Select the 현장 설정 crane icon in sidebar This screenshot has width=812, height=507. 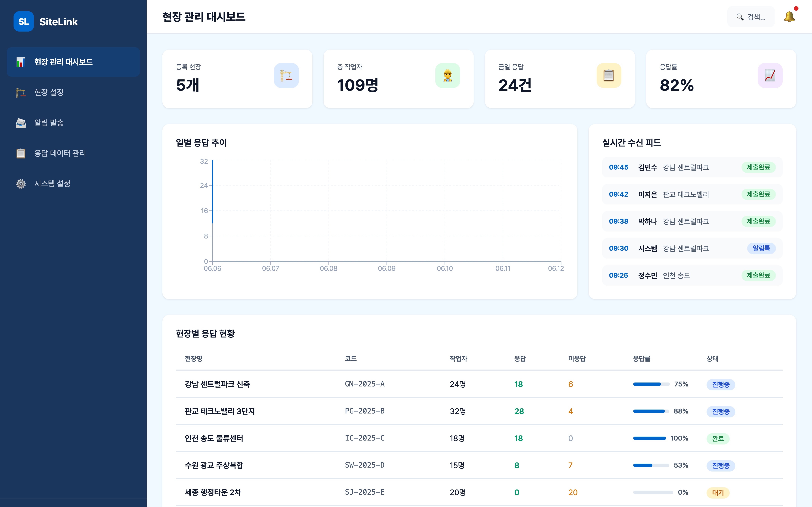(21, 92)
